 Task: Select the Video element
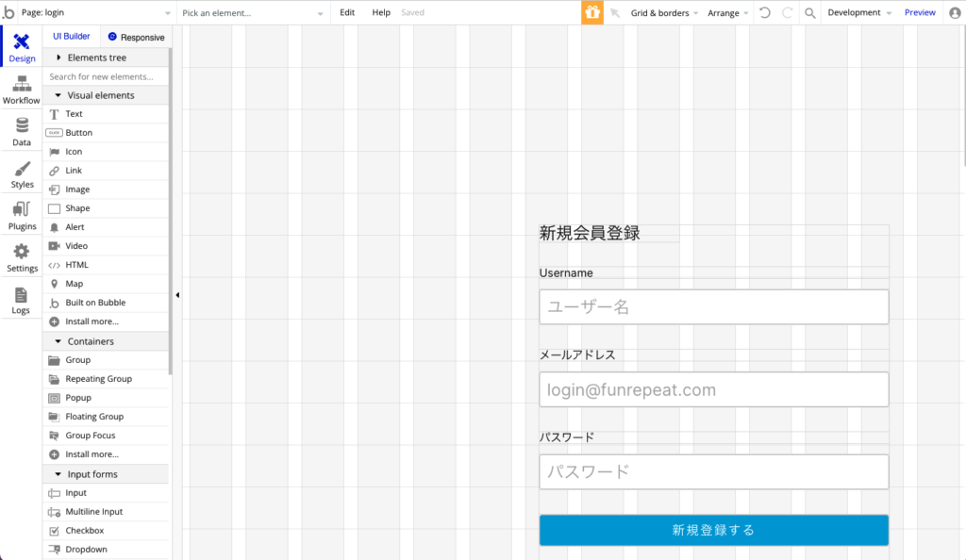[x=106, y=246]
